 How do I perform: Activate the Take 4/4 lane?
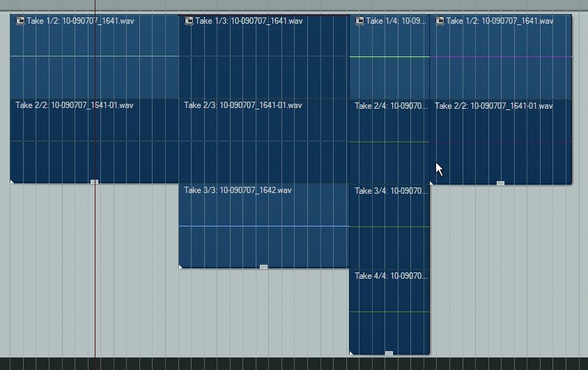(389, 311)
